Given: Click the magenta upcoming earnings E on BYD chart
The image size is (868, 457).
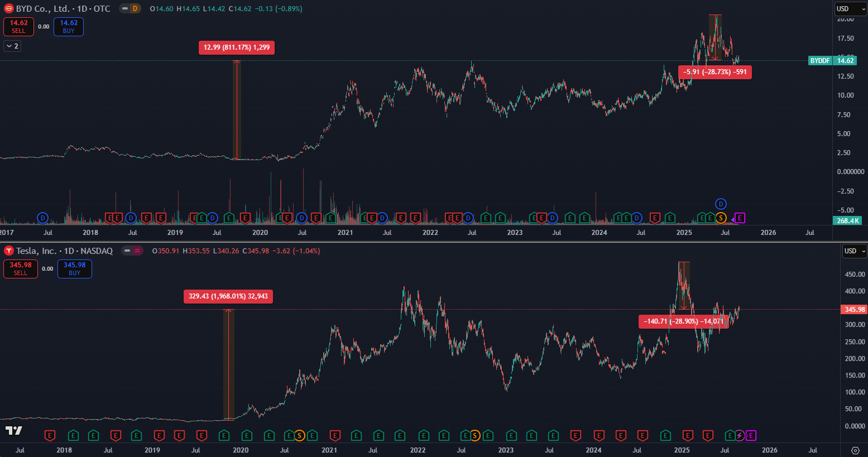Looking at the screenshot, I should [x=740, y=218].
